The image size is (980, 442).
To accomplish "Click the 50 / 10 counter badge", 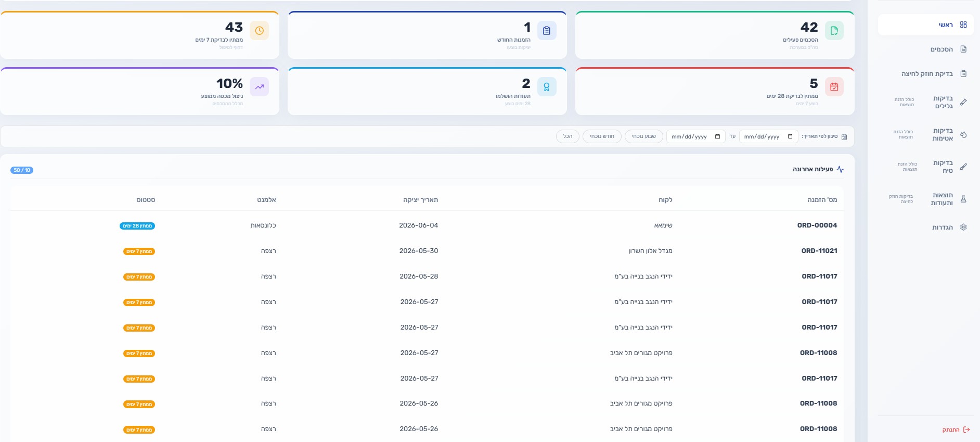I will 22,170.
